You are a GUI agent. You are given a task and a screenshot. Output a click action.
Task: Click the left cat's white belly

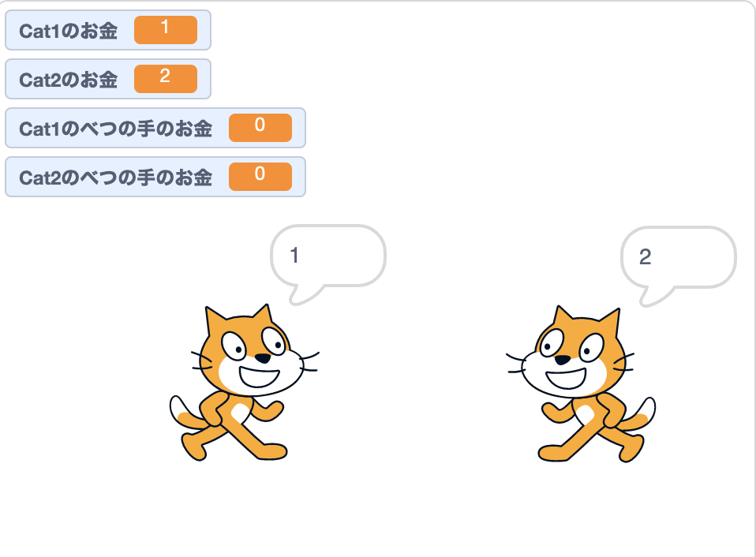(x=240, y=413)
